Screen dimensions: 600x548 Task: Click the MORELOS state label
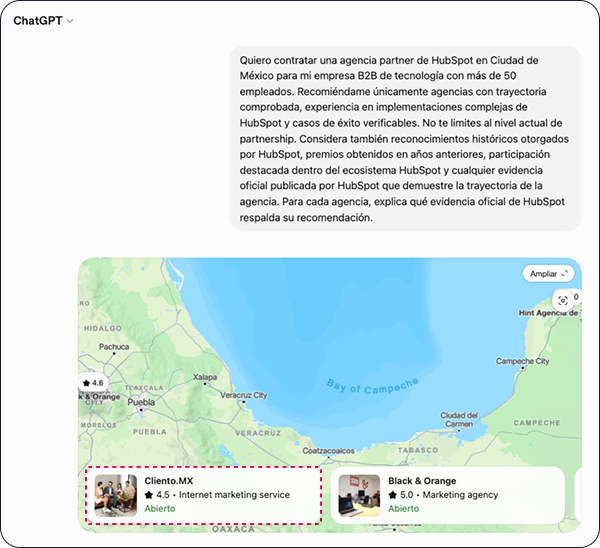pos(98,425)
